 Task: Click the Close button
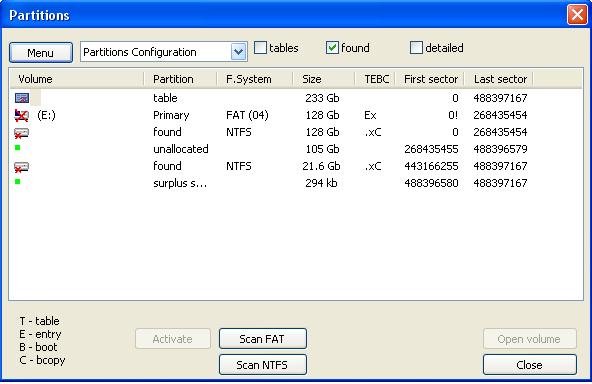click(530, 364)
